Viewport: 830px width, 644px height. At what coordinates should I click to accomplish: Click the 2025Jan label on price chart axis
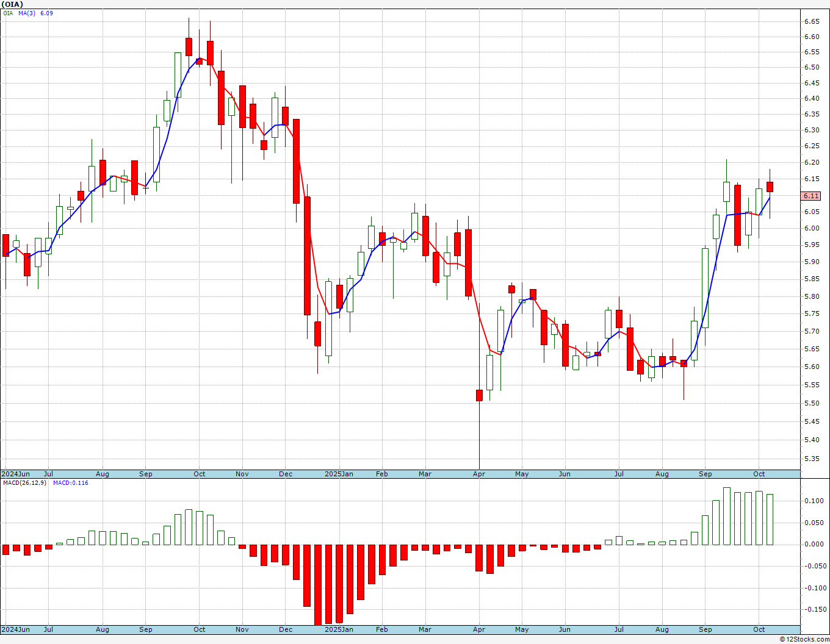pos(339,474)
